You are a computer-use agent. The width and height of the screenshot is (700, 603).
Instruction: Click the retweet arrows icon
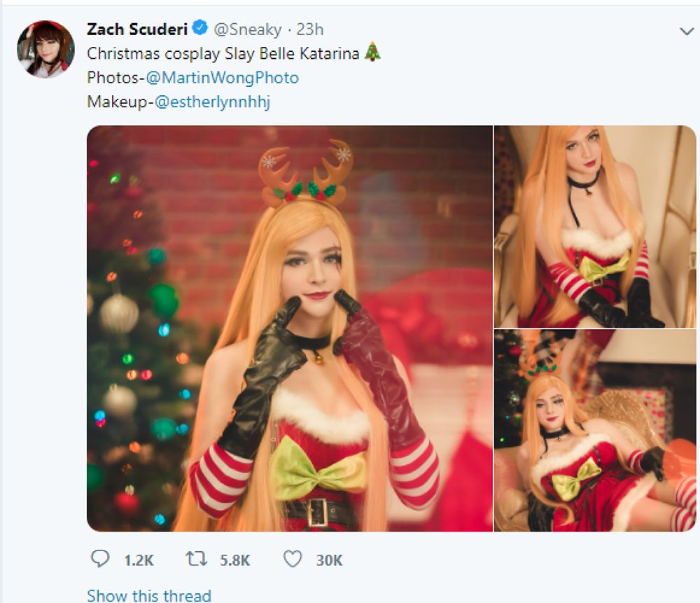click(x=195, y=559)
